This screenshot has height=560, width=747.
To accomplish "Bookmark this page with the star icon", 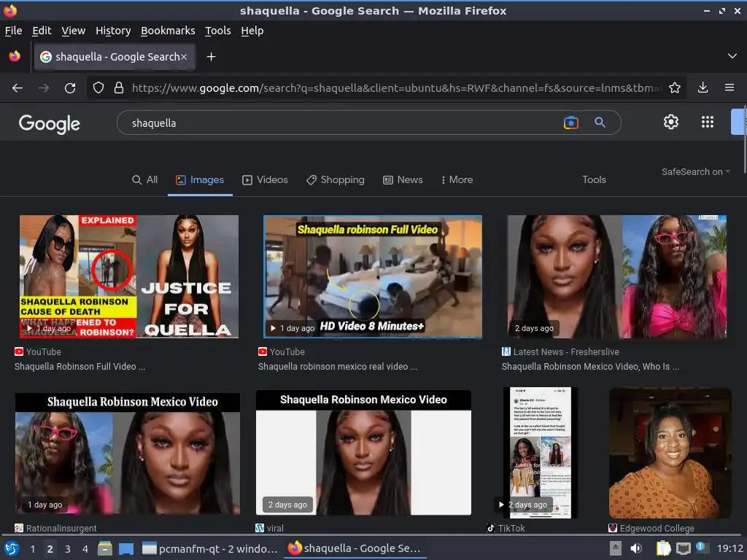I will pos(674,87).
